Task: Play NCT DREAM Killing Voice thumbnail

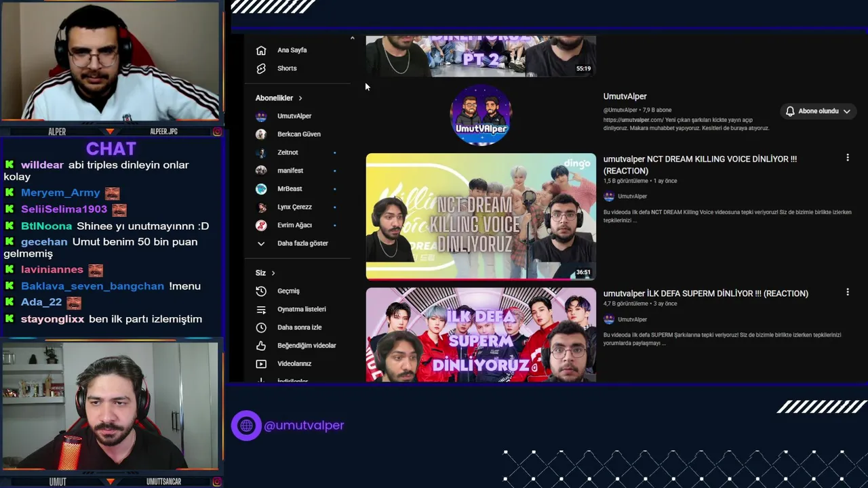Action: tap(481, 217)
